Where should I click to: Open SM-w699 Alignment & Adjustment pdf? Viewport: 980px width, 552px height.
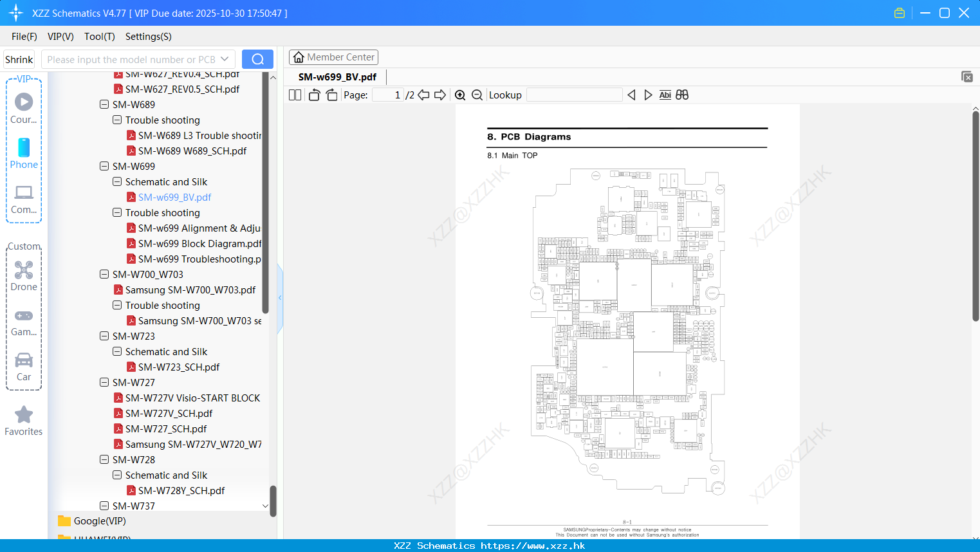[x=199, y=228]
